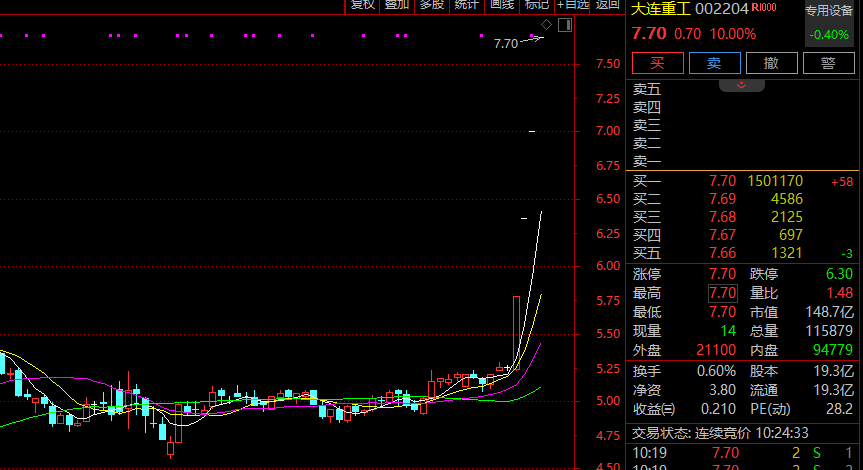Click the 卖五 row label
The width and height of the screenshot is (863, 470).
pyautogui.click(x=647, y=89)
